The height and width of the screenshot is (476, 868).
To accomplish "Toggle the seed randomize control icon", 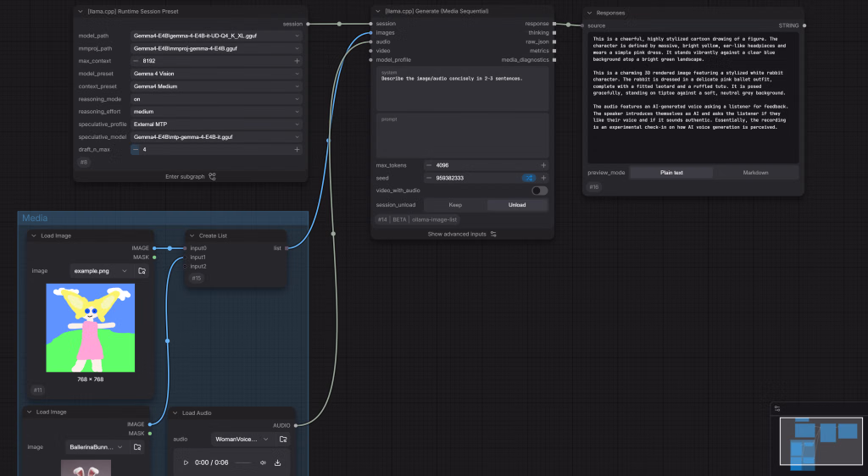I will pos(529,178).
